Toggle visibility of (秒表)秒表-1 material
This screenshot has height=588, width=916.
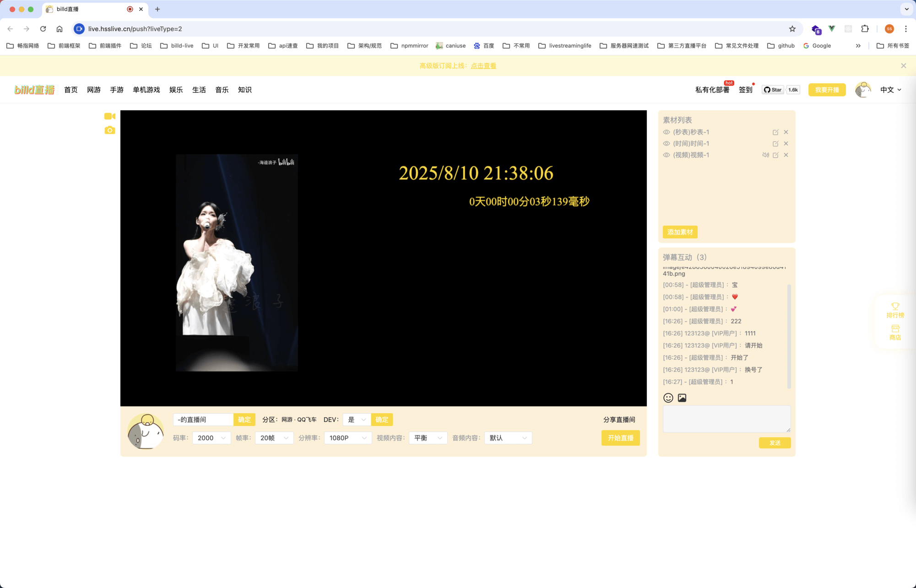[667, 132]
